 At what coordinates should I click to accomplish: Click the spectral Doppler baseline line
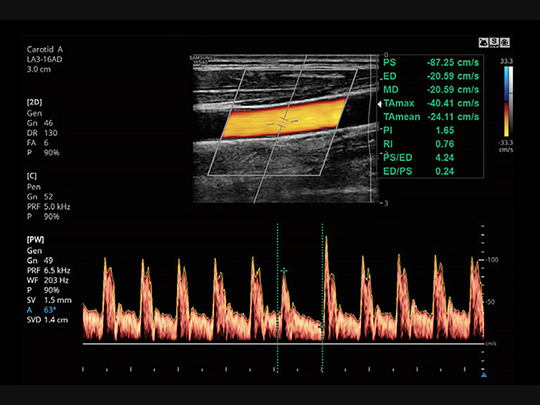point(283,344)
